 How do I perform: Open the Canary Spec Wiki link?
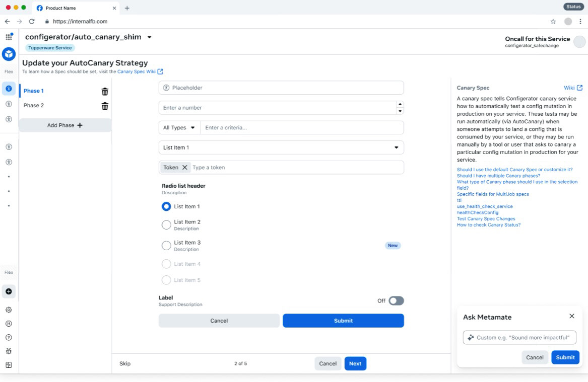click(x=137, y=71)
